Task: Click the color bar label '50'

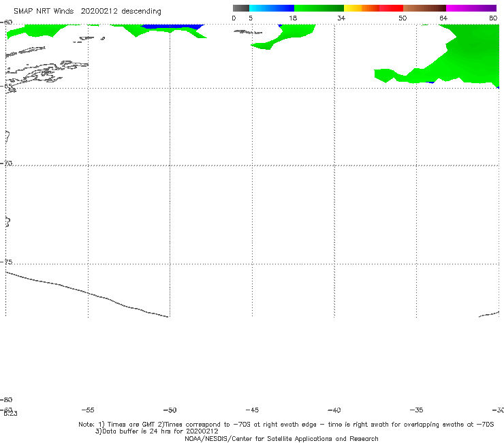Action: click(403, 18)
